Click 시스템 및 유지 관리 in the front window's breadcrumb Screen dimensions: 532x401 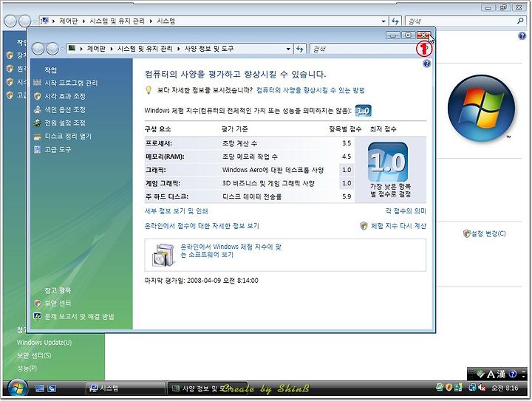(145, 49)
